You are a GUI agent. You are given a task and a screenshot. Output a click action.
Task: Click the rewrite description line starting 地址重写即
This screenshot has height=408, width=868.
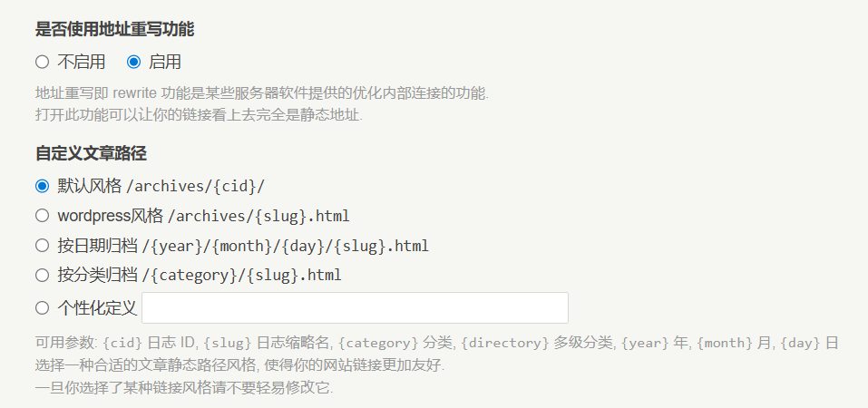pos(261,93)
